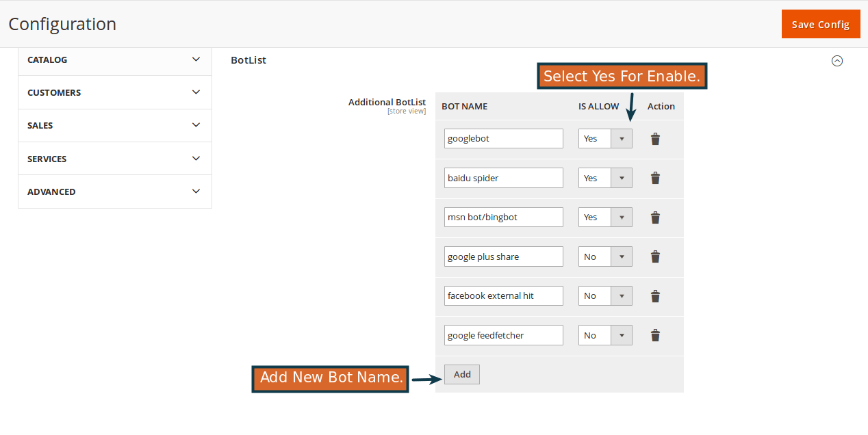Delete the google plus share row
This screenshot has width=868, height=435.
coord(655,256)
